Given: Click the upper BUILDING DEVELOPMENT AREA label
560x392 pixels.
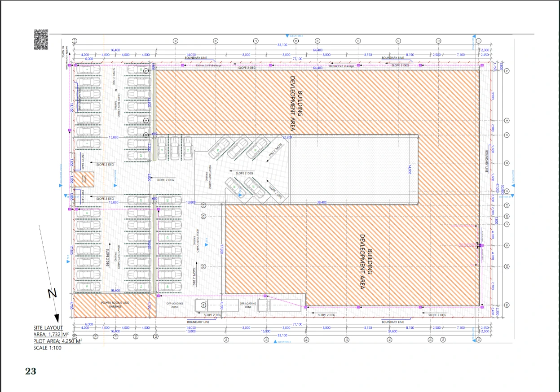Looking at the screenshot, I should tap(296, 96).
